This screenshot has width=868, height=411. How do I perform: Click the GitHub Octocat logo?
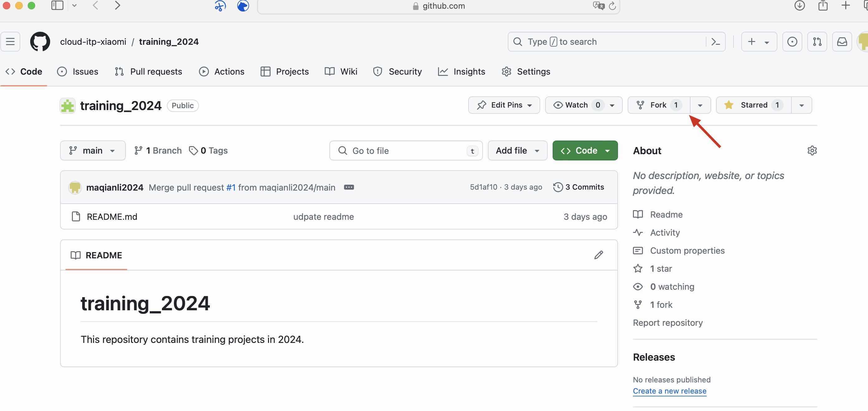40,42
